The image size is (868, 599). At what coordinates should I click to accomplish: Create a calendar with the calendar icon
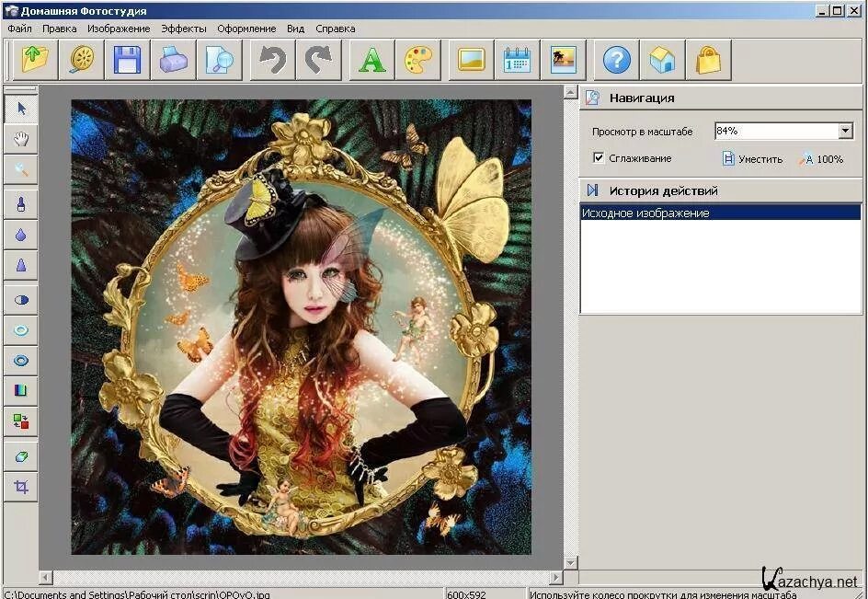pos(518,59)
